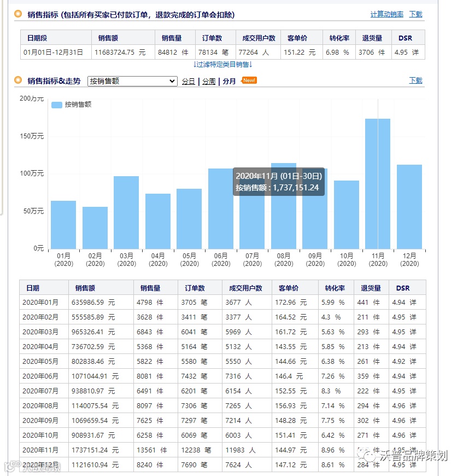Select summary 退货量 3706 件 cell
463x476 pixels.
tap(373, 53)
